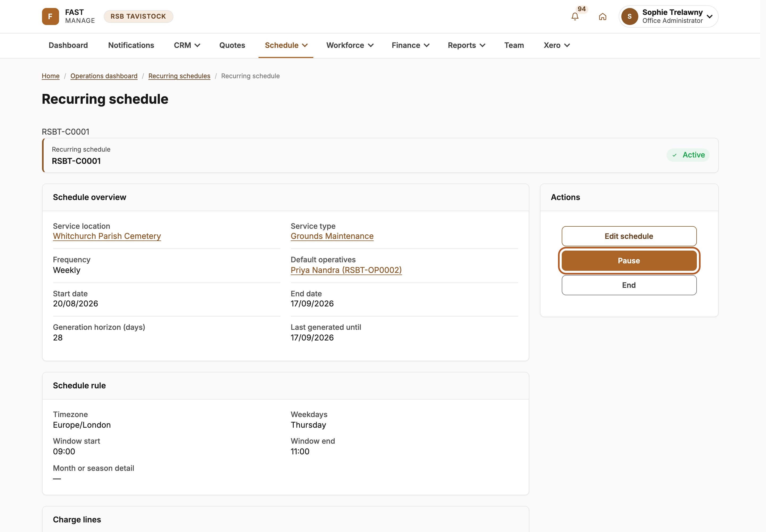
Task: Open the Team page
Action: [x=514, y=45]
